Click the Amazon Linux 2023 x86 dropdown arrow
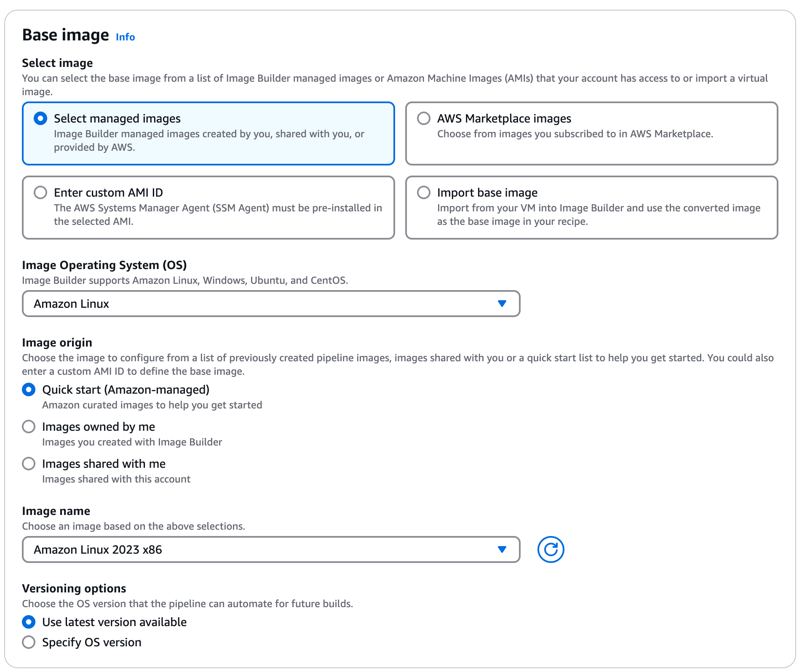The image size is (802, 672). click(x=502, y=549)
